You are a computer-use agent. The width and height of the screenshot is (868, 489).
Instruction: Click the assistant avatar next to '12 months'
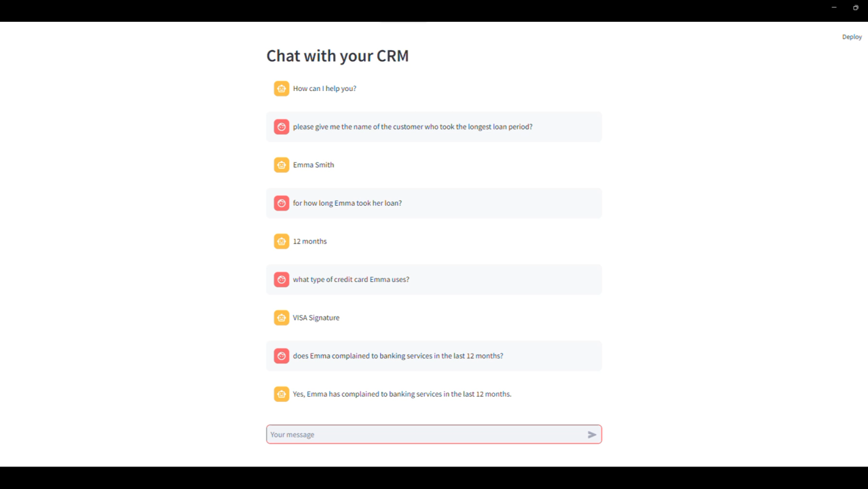pos(282,241)
